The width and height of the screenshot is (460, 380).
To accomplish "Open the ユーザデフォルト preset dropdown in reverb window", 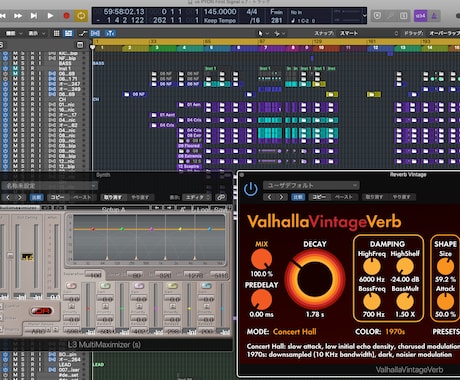I will pyautogui.click(x=311, y=185).
